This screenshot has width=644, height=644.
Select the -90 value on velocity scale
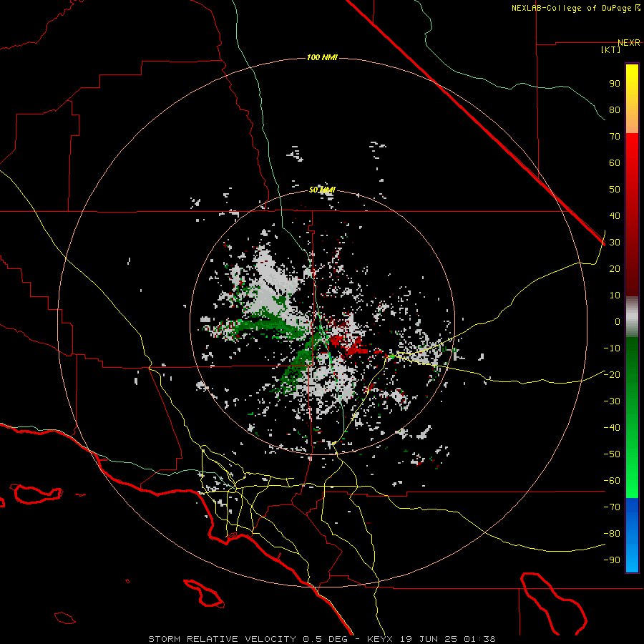tap(612, 560)
